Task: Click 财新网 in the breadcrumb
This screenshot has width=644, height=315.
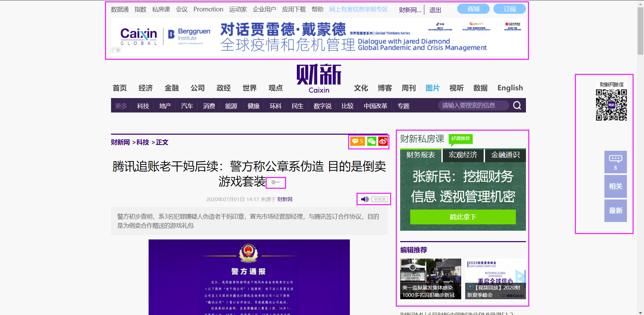Action: 120,142
